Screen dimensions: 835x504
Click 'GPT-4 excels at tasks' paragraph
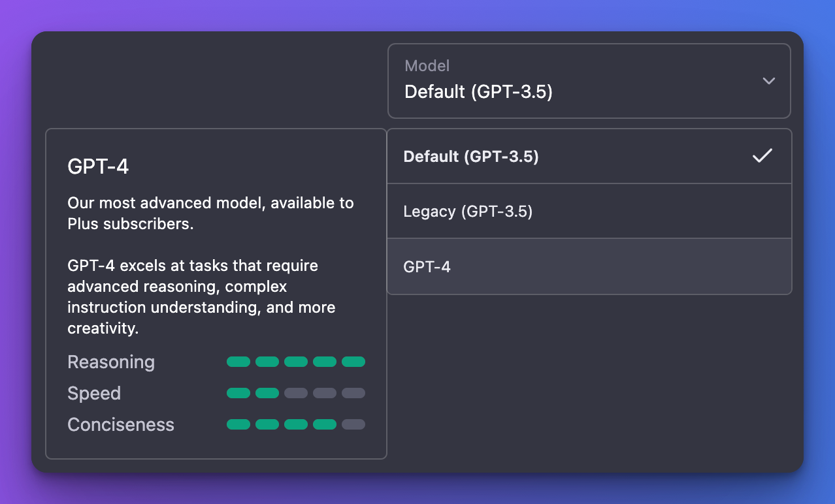201,297
